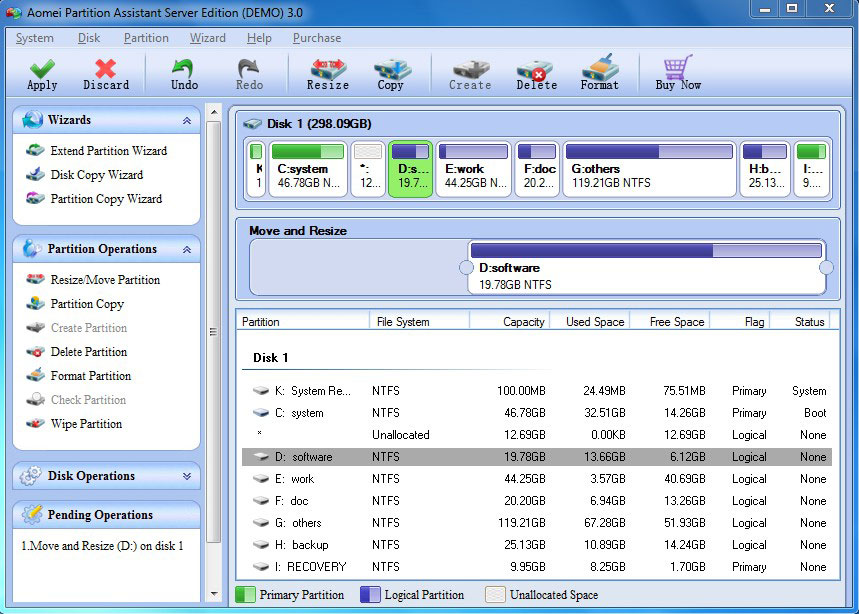Screen dimensions: 859x614
Task: Open the Format tool from the toolbar
Action: click(x=599, y=72)
